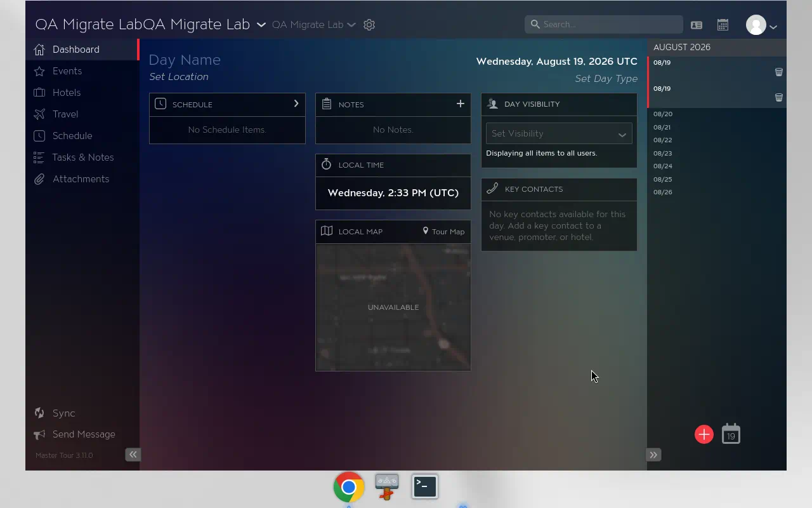Click the Tour Map link
Viewport: 812px width, 508px height.
click(x=443, y=232)
